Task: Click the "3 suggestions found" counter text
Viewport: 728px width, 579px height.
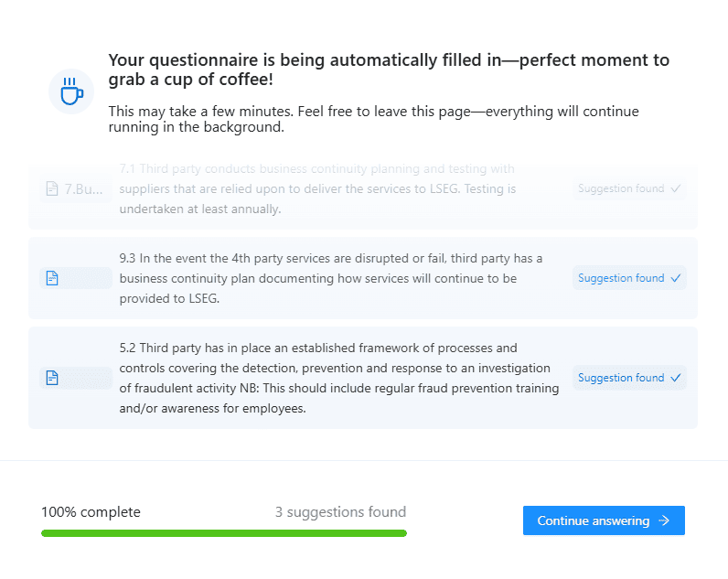Action: coord(340,512)
